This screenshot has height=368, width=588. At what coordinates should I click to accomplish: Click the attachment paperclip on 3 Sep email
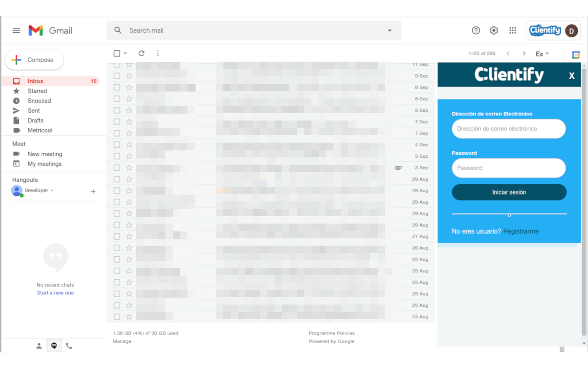click(398, 168)
